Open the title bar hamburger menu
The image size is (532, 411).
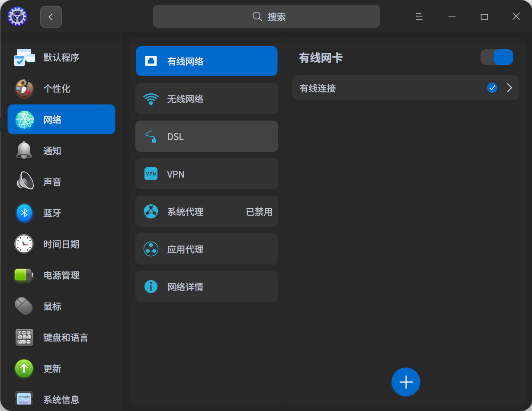coord(419,16)
